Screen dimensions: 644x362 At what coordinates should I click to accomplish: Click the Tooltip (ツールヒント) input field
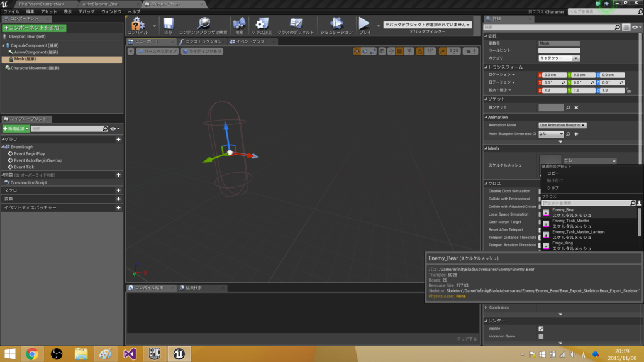pos(559,50)
